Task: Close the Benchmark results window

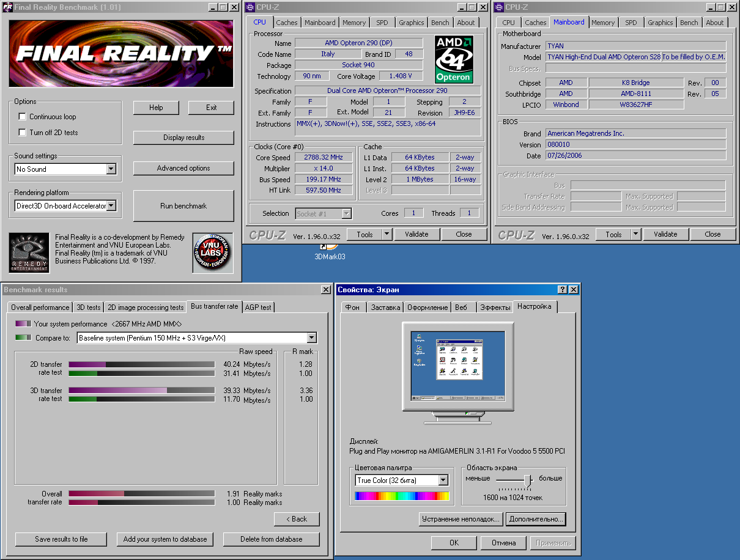Action: click(325, 290)
